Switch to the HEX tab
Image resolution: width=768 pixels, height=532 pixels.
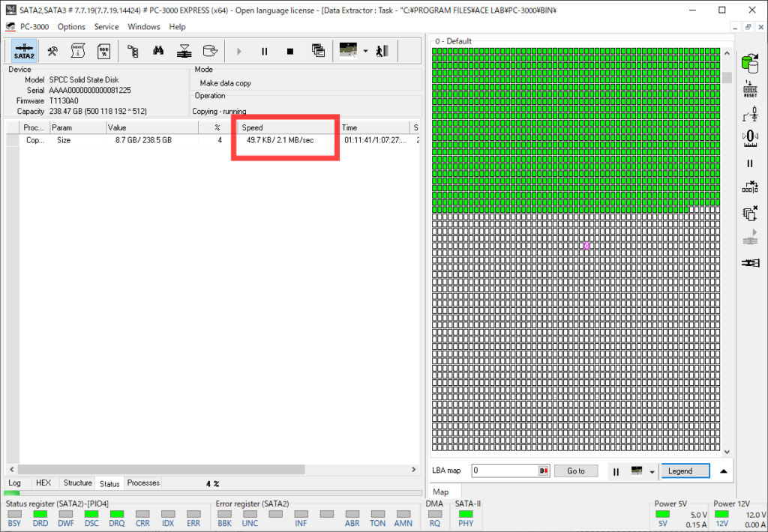click(43, 483)
